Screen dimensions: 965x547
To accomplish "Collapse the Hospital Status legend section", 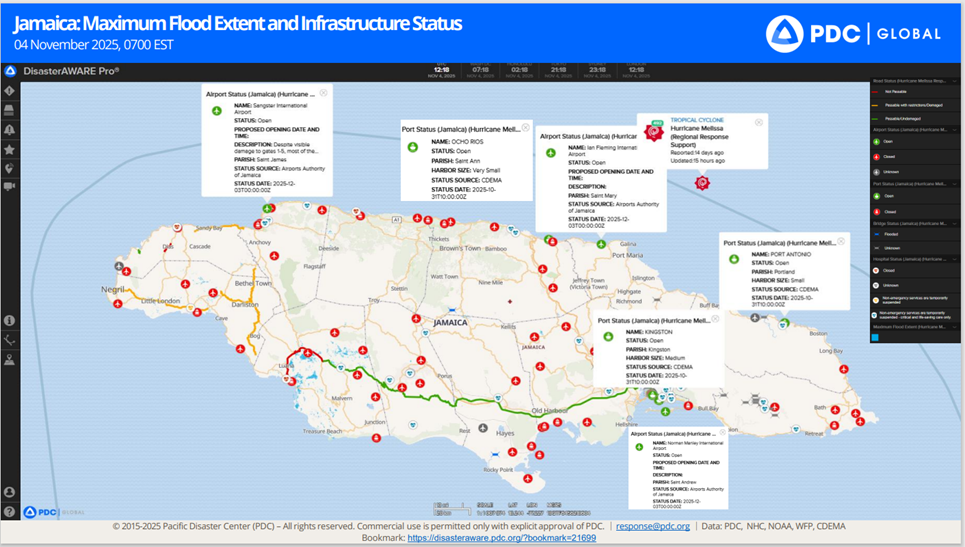I will (x=954, y=259).
